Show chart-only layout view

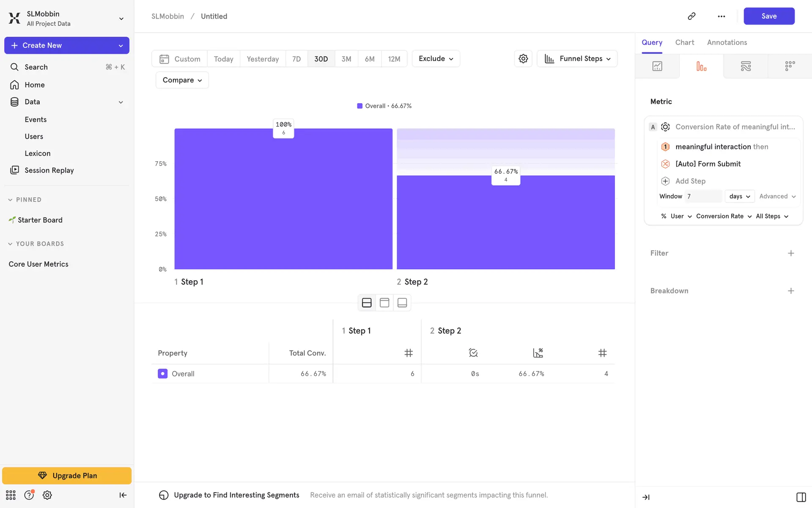coord(402,303)
